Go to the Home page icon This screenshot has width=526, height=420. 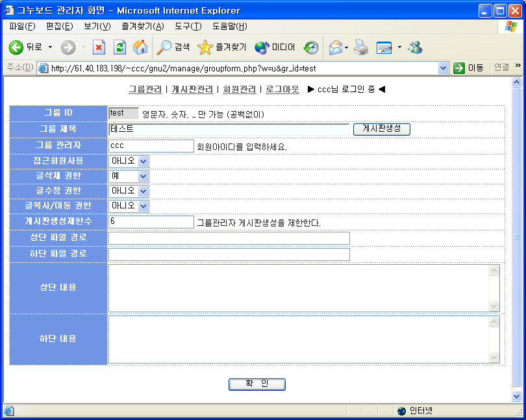click(140, 47)
